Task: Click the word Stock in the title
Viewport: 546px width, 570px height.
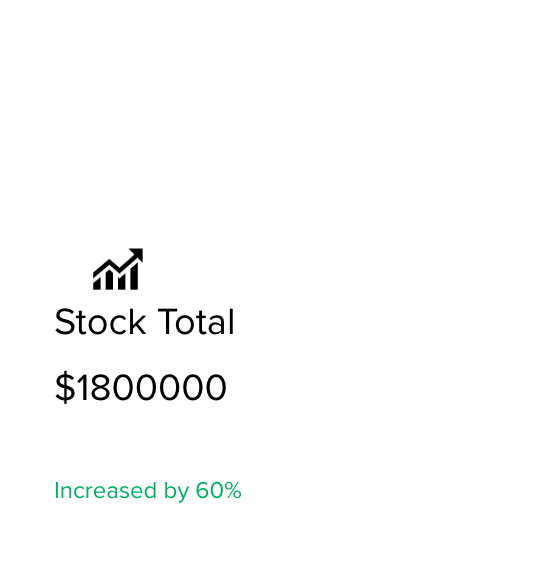Action: tap(100, 322)
